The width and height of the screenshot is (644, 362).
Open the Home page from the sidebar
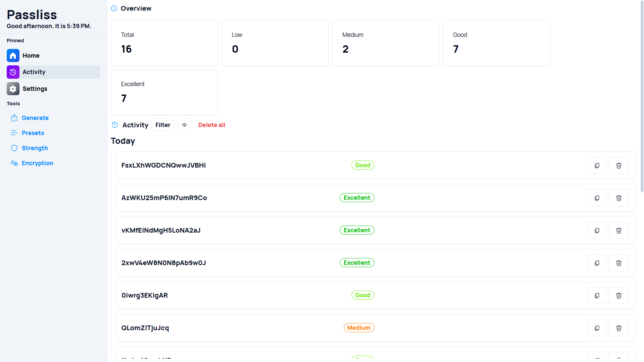click(53, 56)
